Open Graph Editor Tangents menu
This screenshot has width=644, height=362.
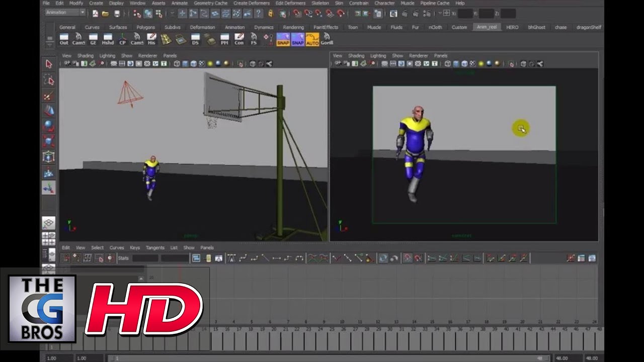155,247
